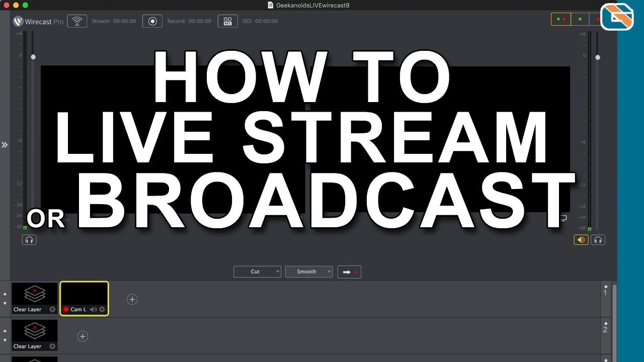The width and height of the screenshot is (644, 362).
Task: Toggle the ISO REC recording button
Action: 227,21
